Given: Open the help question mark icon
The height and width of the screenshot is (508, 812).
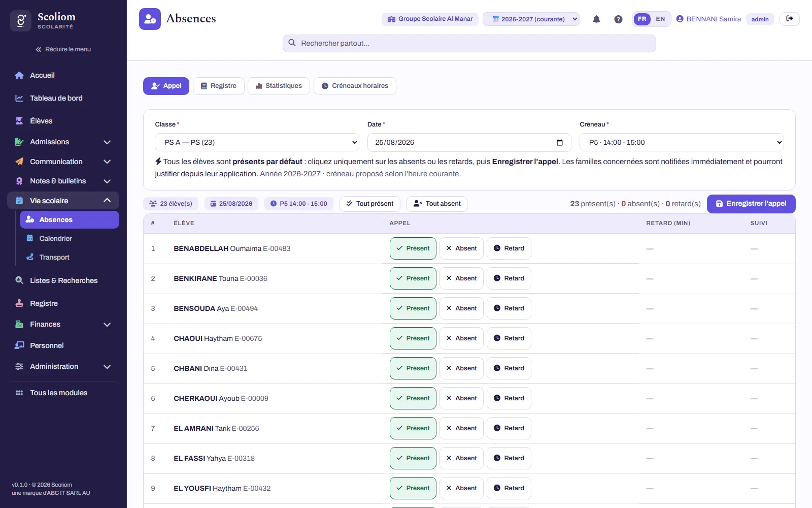Looking at the screenshot, I should [618, 19].
